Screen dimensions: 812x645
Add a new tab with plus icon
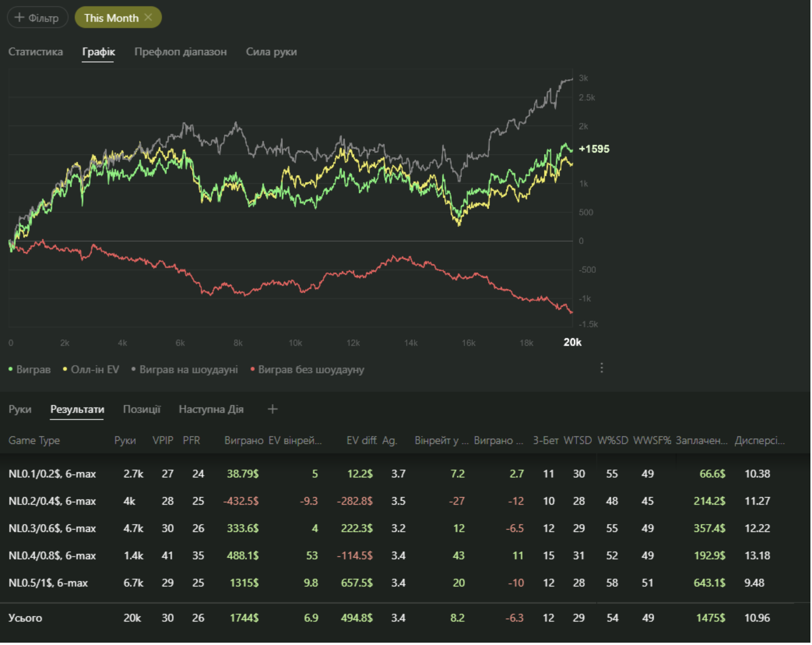coord(272,409)
